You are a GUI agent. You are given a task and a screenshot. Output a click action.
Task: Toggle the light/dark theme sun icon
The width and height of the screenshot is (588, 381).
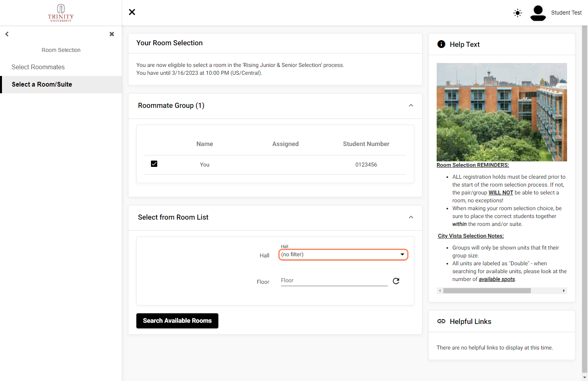(x=517, y=13)
